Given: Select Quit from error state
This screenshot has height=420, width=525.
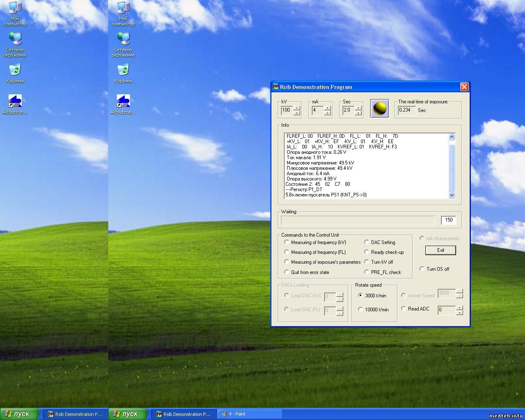Looking at the screenshot, I should 287,272.
